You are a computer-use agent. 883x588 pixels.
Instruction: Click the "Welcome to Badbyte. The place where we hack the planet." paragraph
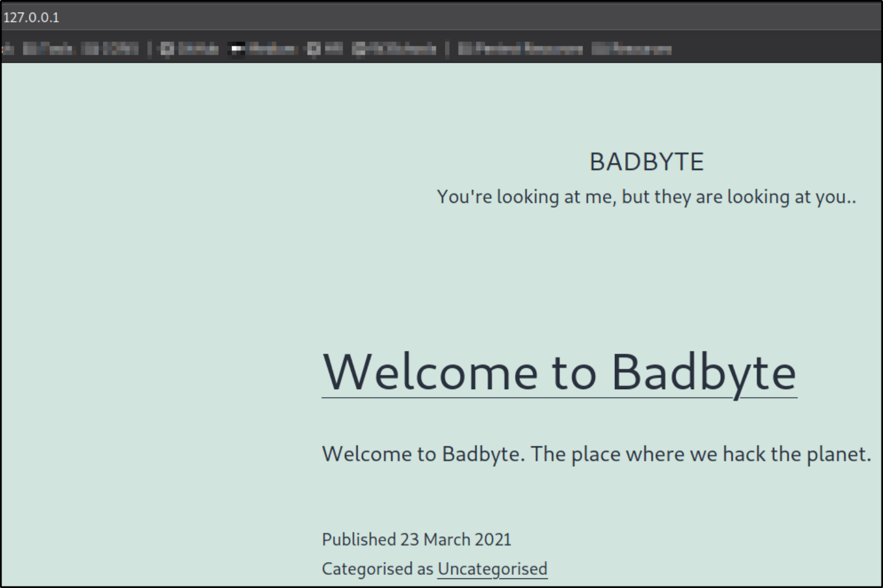[x=596, y=454]
